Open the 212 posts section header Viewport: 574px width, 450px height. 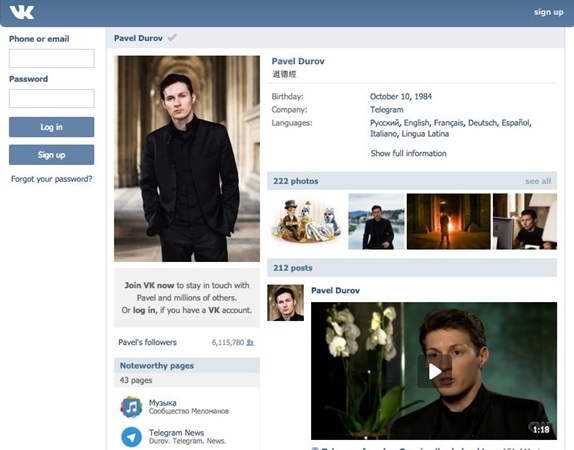tap(292, 268)
